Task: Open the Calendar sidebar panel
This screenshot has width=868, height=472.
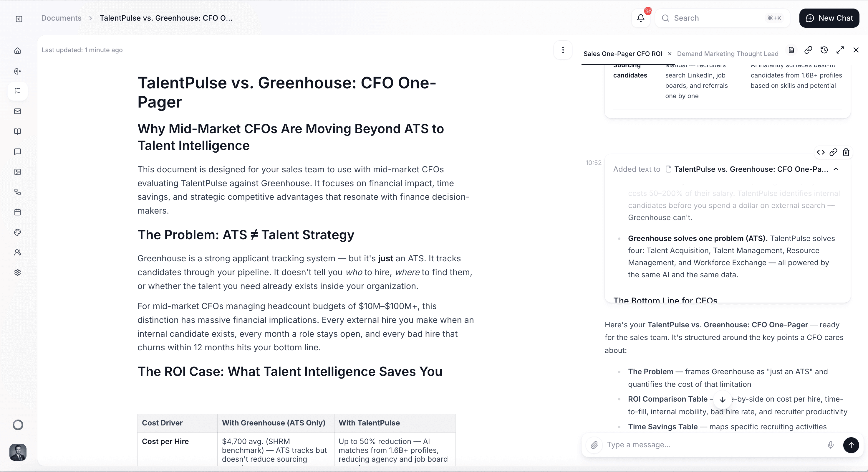Action: (18, 212)
